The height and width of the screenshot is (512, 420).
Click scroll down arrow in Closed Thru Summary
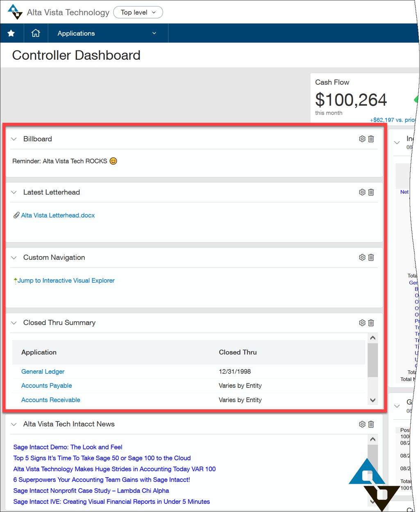coord(372,400)
